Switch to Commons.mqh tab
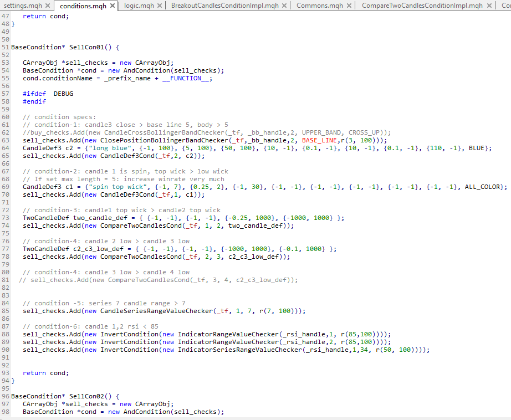This screenshot has height=420, width=511. [320, 6]
